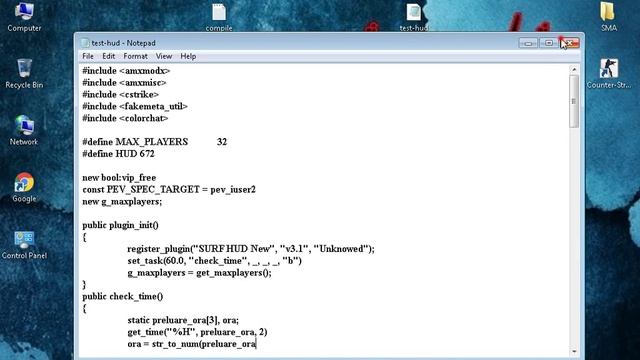
Task: Select the Network desktop icon
Action: tap(24, 130)
